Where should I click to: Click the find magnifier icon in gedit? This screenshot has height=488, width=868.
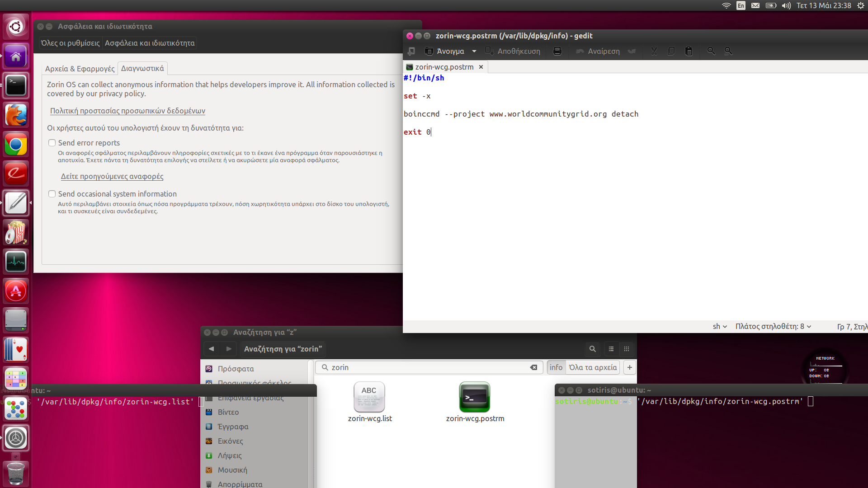711,51
